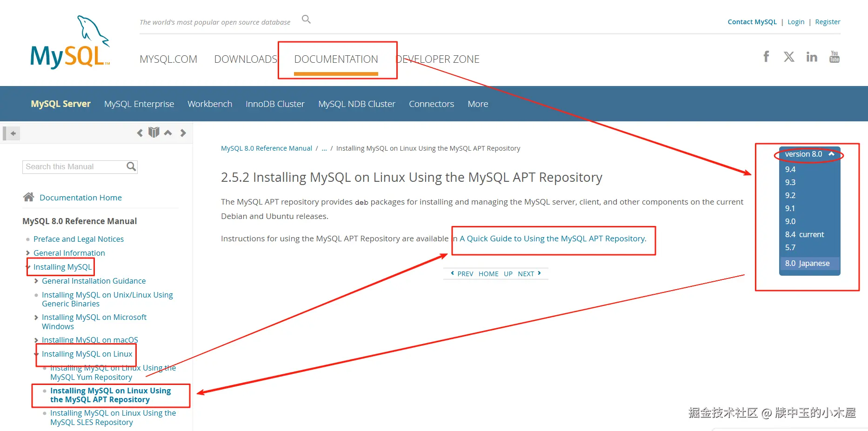Click the Register link
The image size is (868, 431).
pos(828,22)
